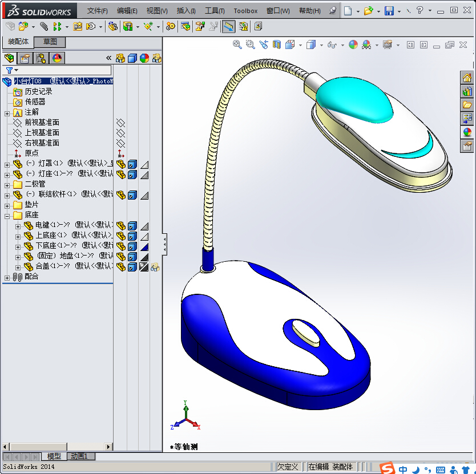The width and height of the screenshot is (476, 474).
Task: Toggle hide/show for 灯罩<1> component
Action: click(121, 164)
